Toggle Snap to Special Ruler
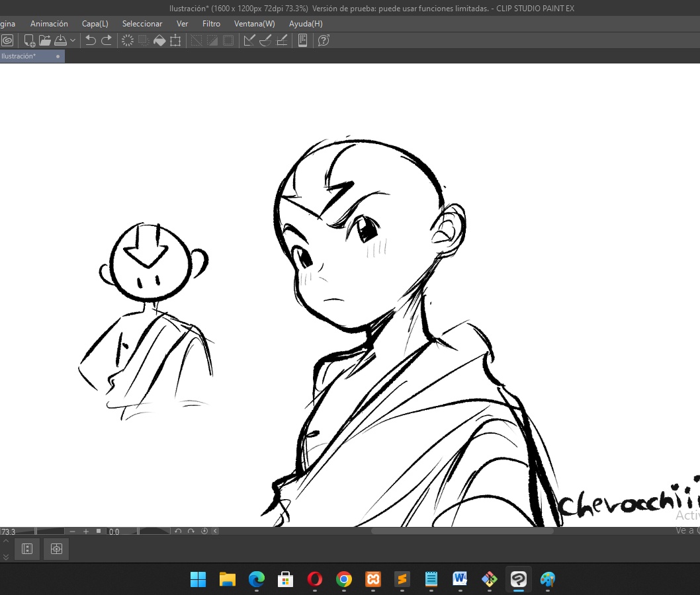 tap(265, 40)
